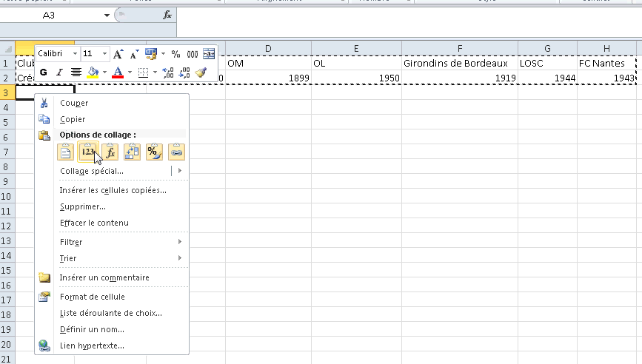Click the insert function fx button
642x364 pixels.
[167, 15]
